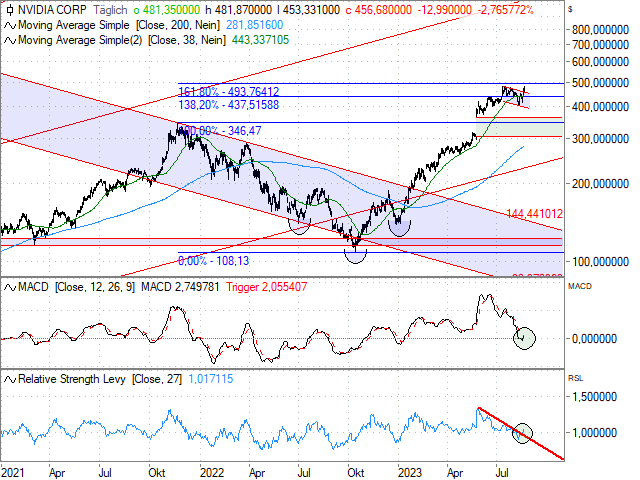640x480 pixels.
Task: Click the candlestick icon beside NVIDIA CORP
Action: tap(10, 10)
